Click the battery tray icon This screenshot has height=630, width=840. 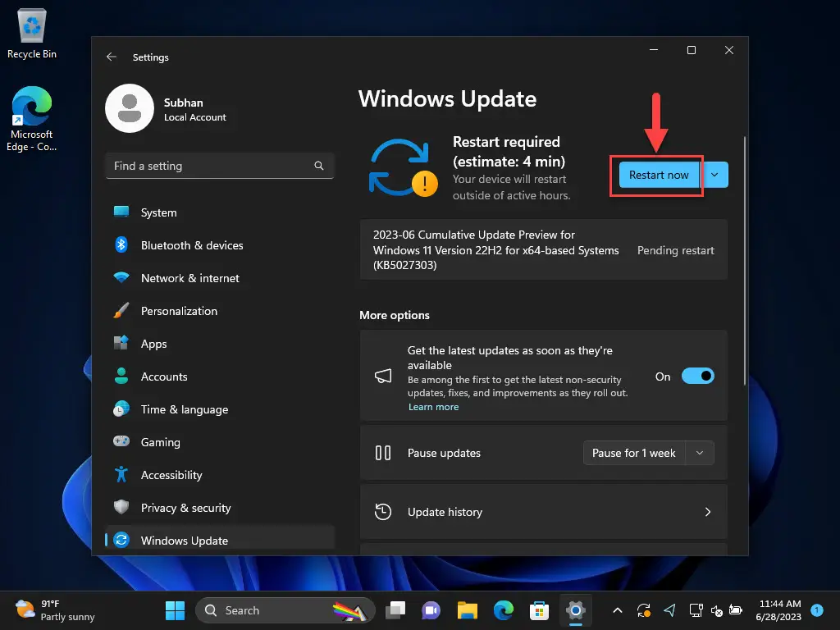tap(736, 610)
